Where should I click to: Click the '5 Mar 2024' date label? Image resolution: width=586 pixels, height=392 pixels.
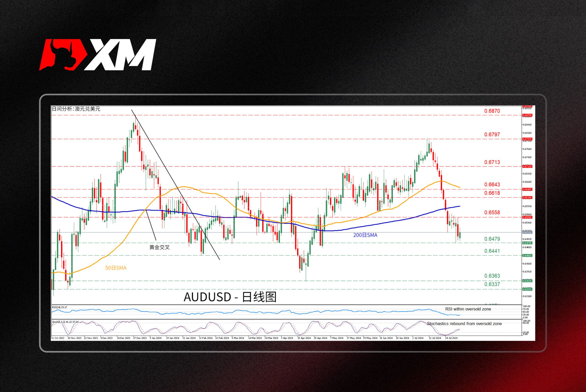point(238,338)
